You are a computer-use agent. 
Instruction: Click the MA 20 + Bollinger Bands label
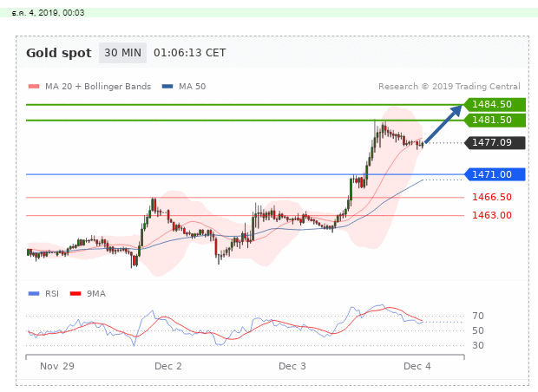[98, 87]
